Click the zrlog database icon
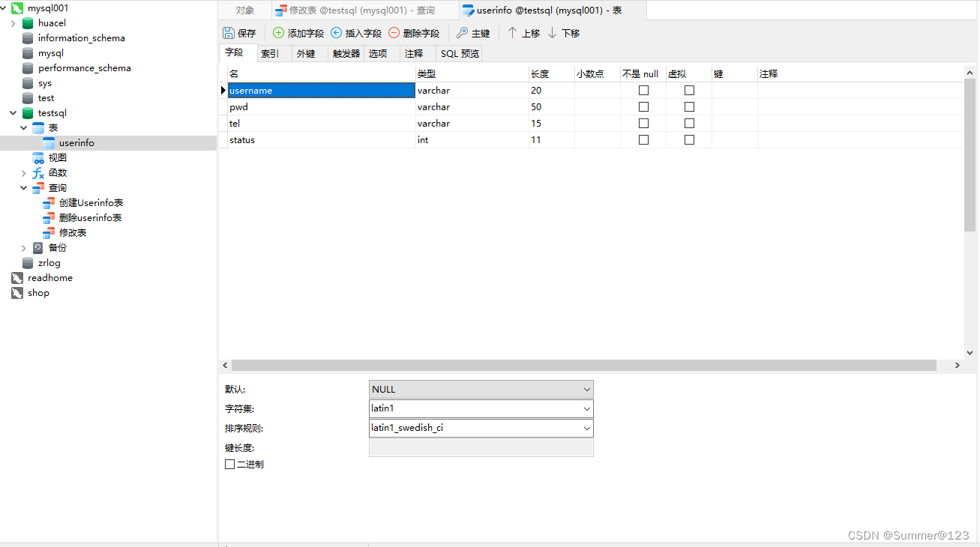 [x=28, y=262]
